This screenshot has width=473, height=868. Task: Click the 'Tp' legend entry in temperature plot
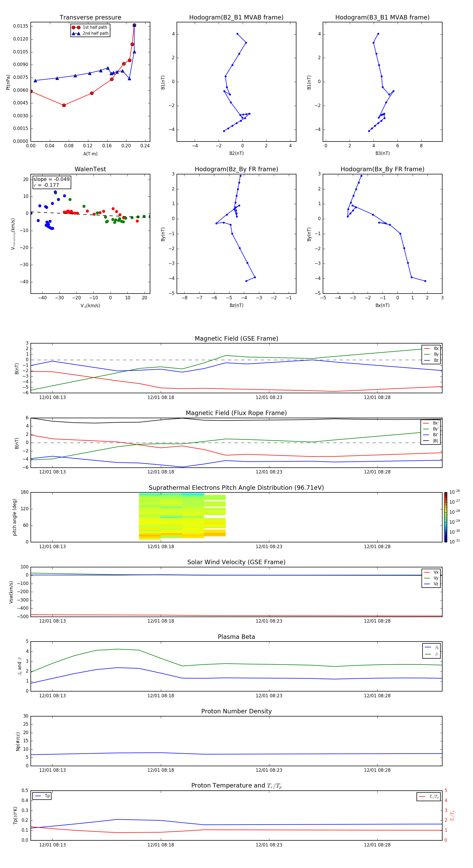point(42,796)
